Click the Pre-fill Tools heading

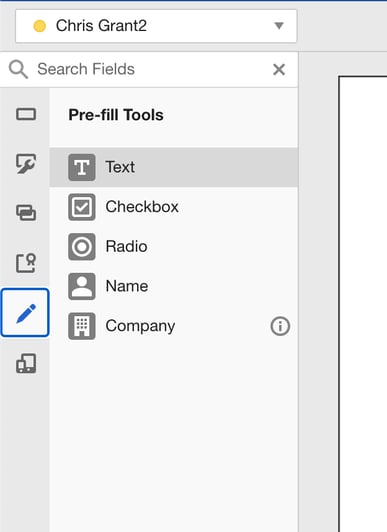[116, 115]
